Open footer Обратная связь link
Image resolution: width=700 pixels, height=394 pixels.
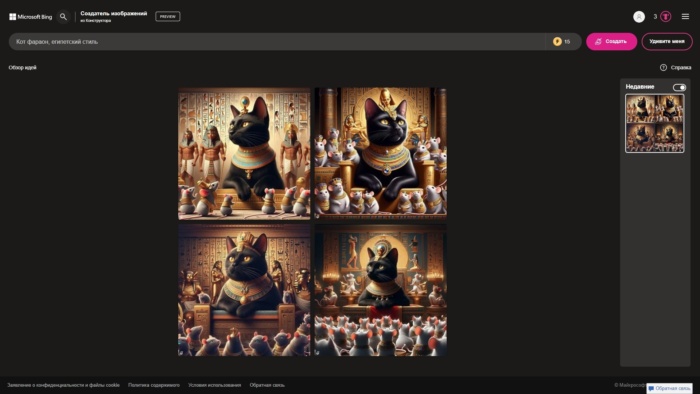pyautogui.click(x=267, y=385)
